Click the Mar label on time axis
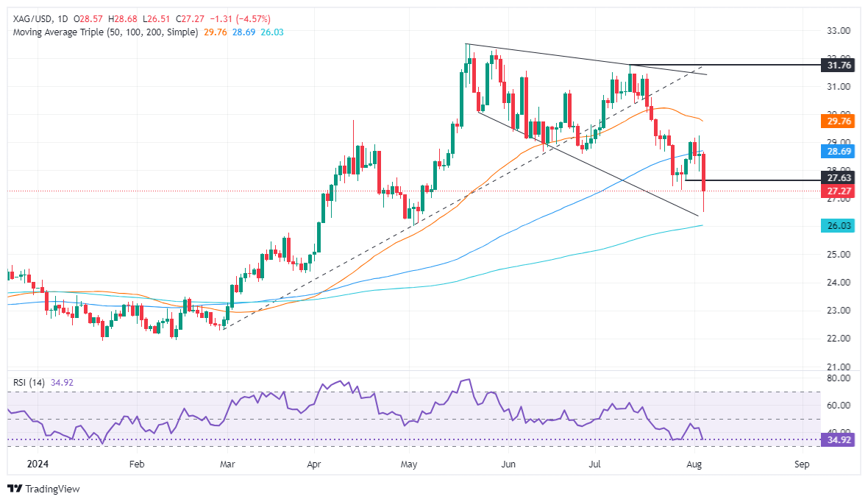The image size is (868, 502). click(227, 464)
